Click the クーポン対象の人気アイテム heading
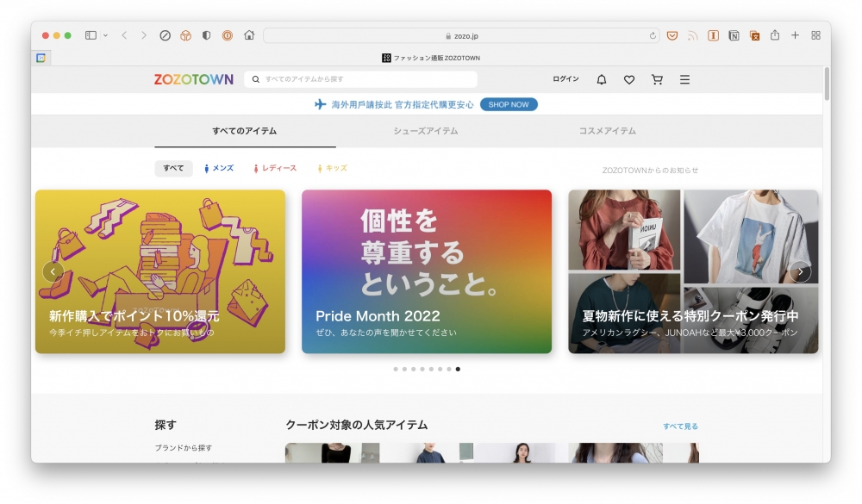The width and height of the screenshot is (862, 504). [x=356, y=425]
